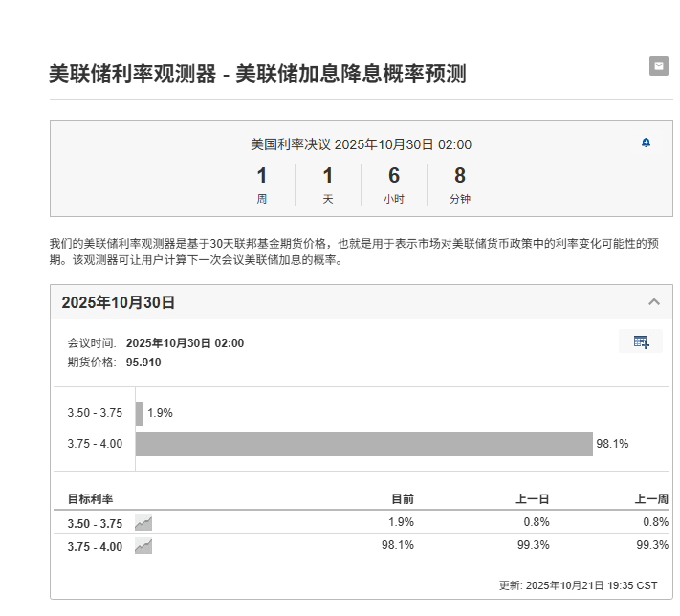
Task: Click the 98.1% probability bar for 3.75 - 4.00
Action: [x=363, y=444]
